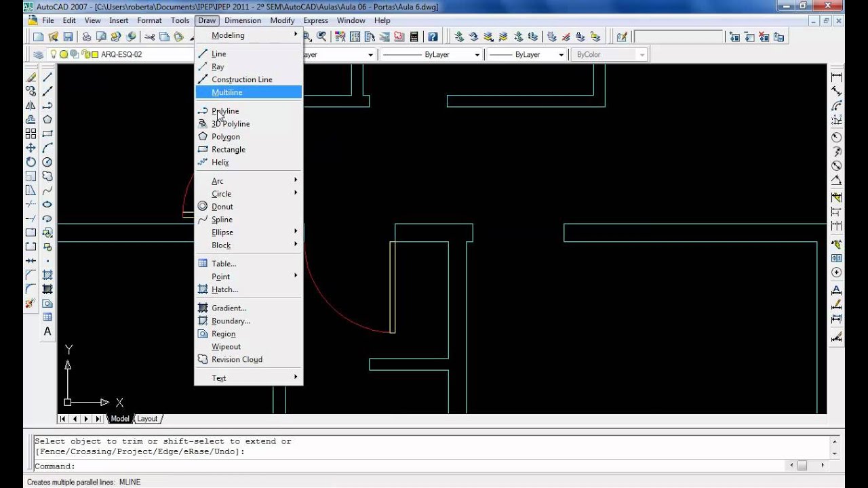Click the layer color yellow swatch
Screen dimensions: 868x488
[94, 54]
